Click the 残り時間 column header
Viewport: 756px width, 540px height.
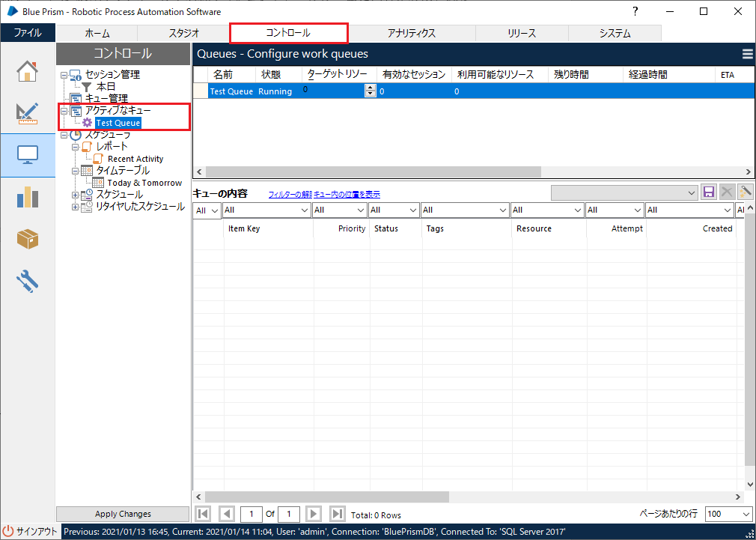(585, 75)
